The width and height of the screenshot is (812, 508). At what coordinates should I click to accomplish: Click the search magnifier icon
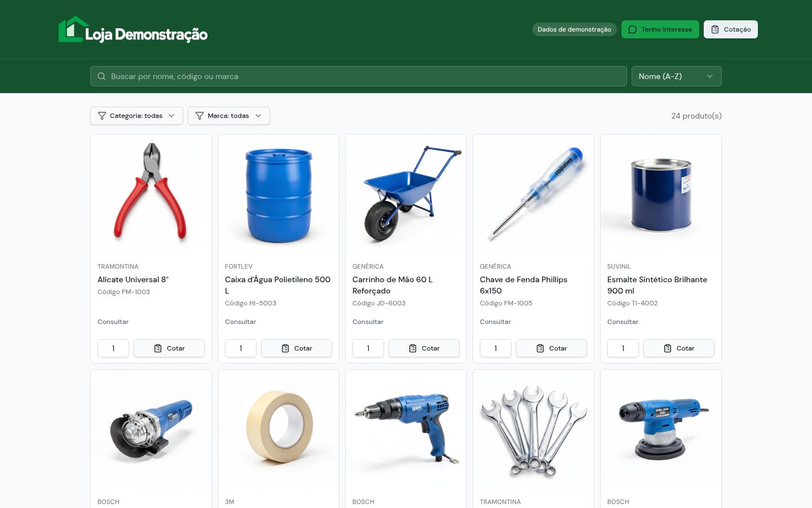[101, 76]
